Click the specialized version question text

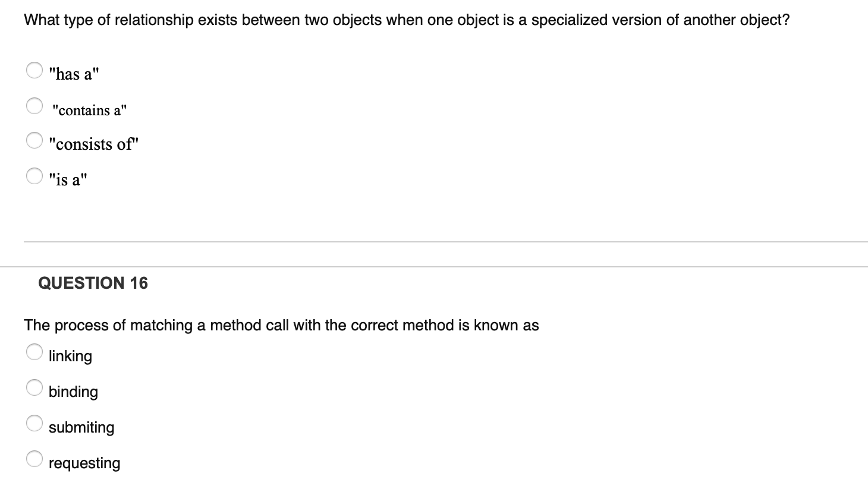407,20
